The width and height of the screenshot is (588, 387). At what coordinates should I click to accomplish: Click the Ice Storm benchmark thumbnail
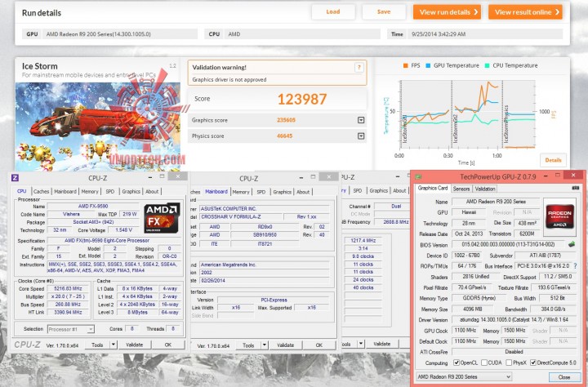coord(97,127)
